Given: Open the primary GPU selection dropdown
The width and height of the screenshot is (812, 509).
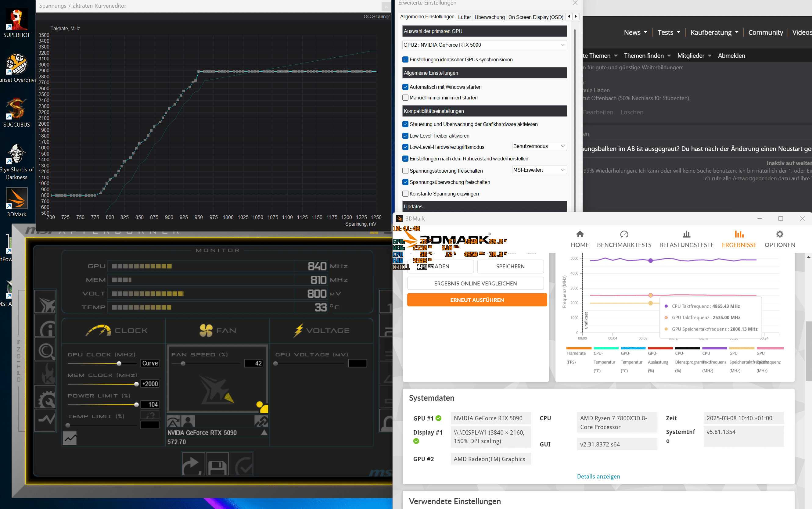Looking at the screenshot, I should 484,45.
